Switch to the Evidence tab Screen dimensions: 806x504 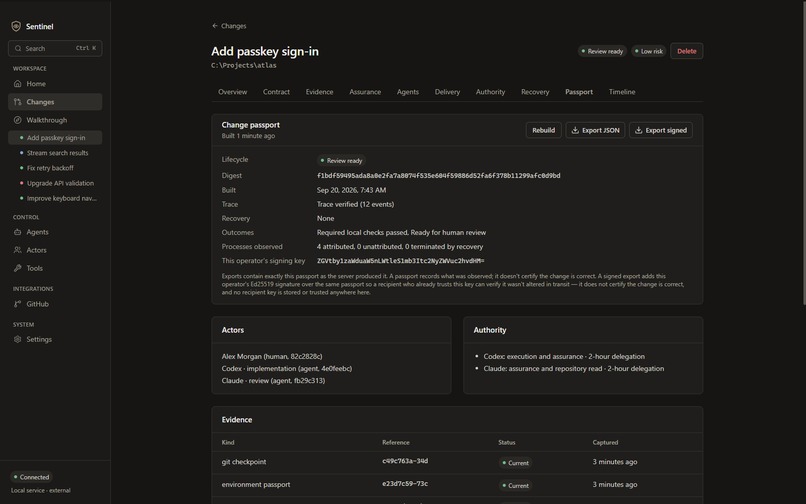point(319,92)
